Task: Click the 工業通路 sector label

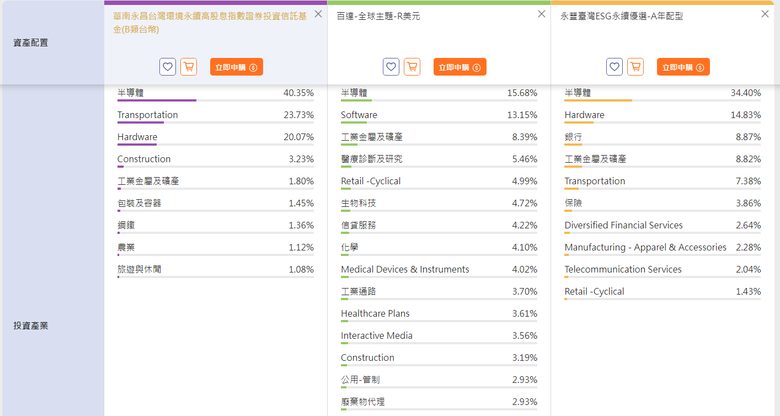Action: (x=358, y=292)
